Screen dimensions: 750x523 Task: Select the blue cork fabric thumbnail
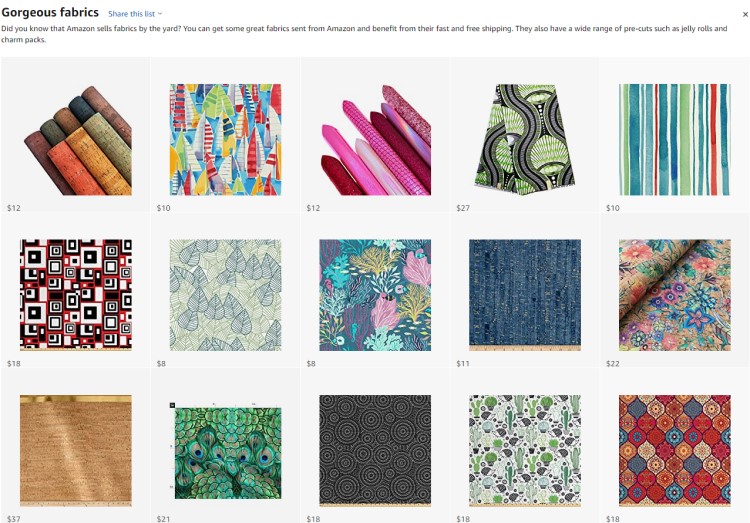click(x=525, y=295)
